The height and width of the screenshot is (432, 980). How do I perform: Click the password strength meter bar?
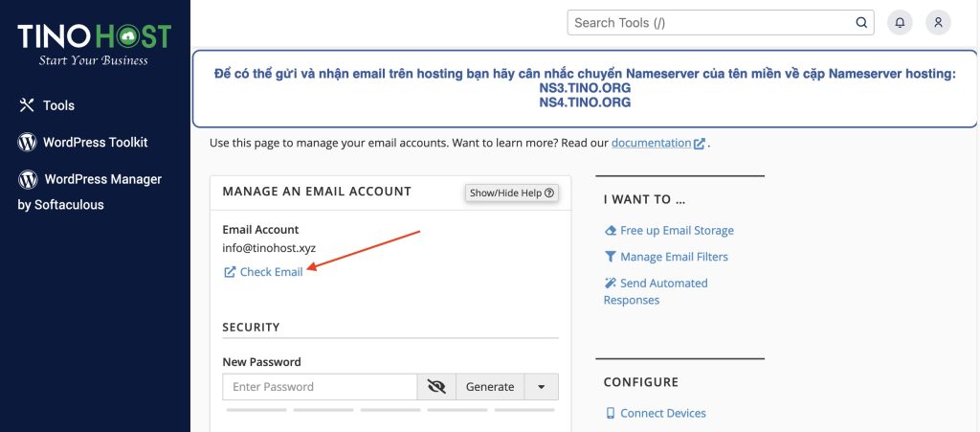(390, 410)
